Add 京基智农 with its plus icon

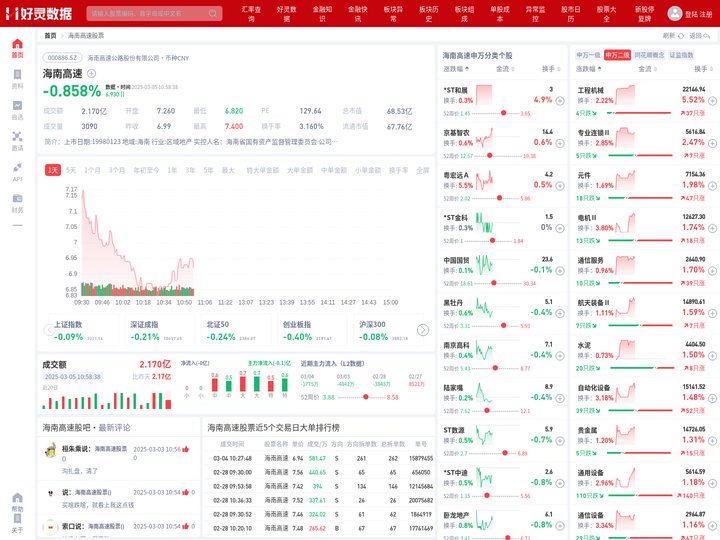560,143
